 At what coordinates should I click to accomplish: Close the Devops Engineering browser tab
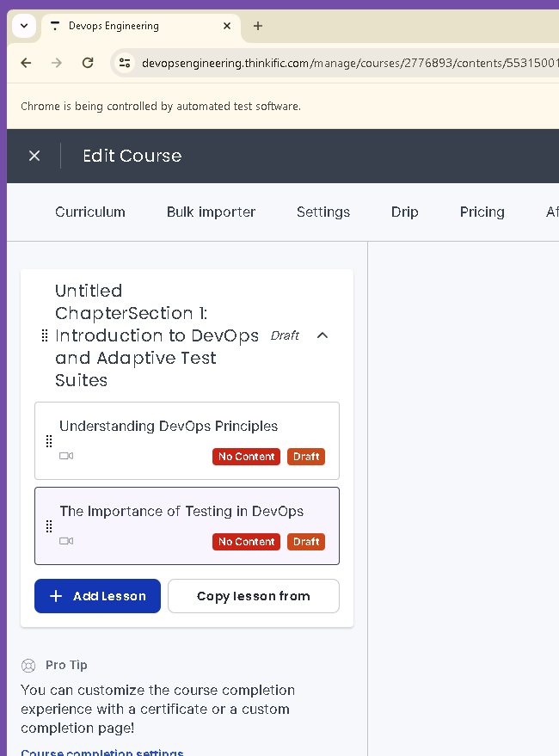(x=227, y=26)
